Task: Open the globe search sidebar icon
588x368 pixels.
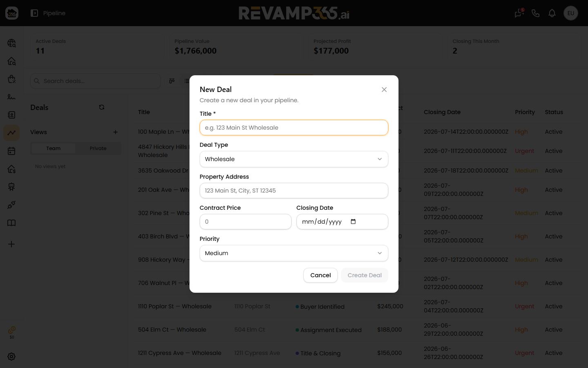Action: [x=11, y=43]
